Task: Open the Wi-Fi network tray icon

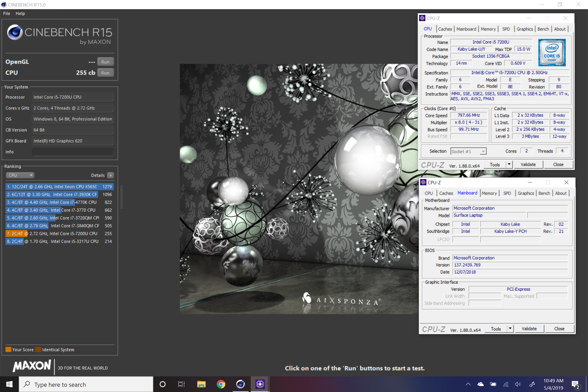Action: pos(506,384)
